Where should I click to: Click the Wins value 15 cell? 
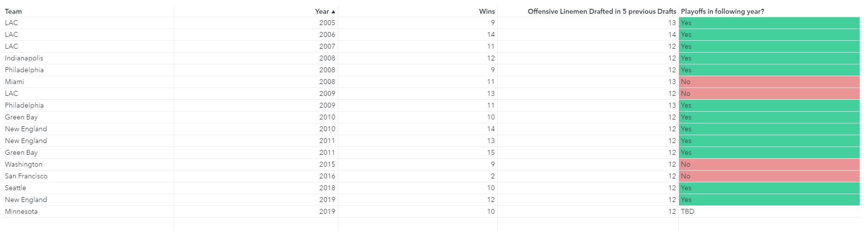pyautogui.click(x=491, y=152)
